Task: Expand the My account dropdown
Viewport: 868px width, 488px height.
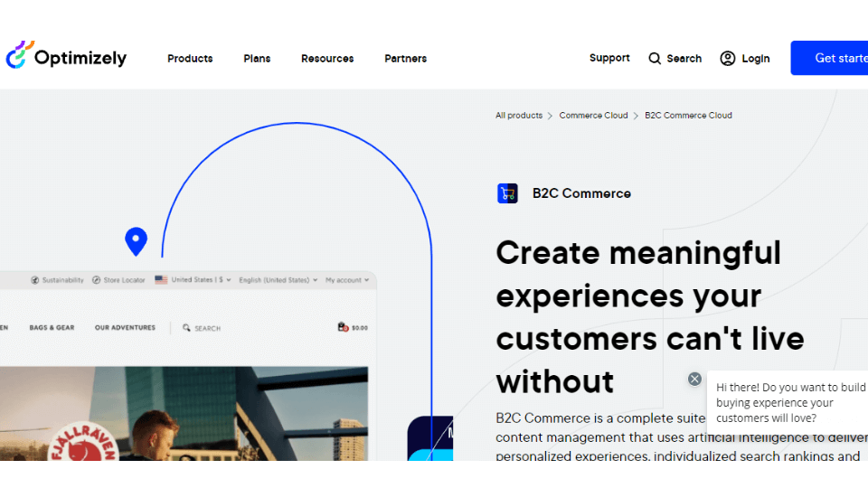Action: [347, 280]
